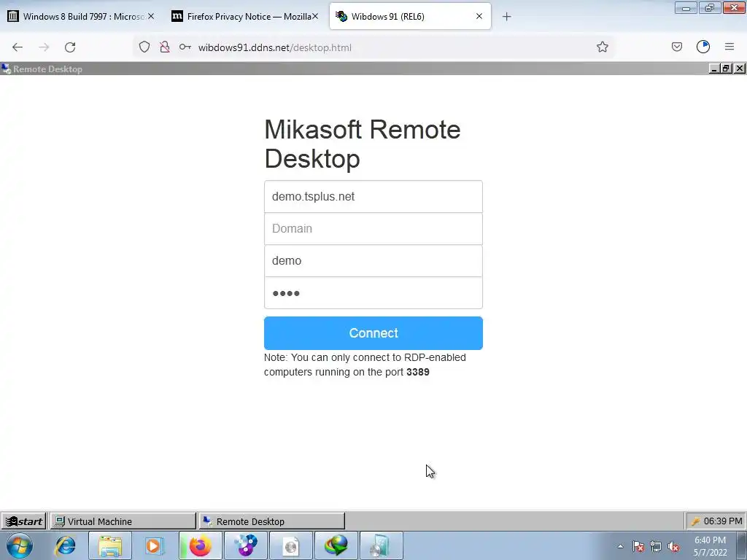Screen dimensions: 747x560
Task: Restore the inner Remote Desktop window
Action: tap(726, 69)
